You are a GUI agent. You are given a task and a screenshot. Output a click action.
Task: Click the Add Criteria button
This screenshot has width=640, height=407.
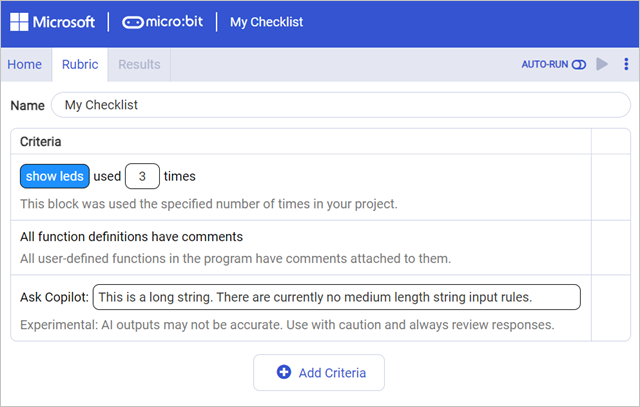pyautogui.click(x=319, y=373)
